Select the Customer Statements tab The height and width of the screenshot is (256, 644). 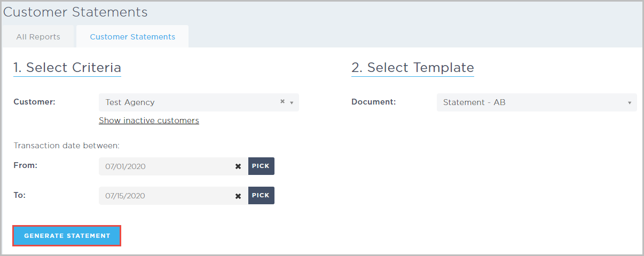point(132,37)
